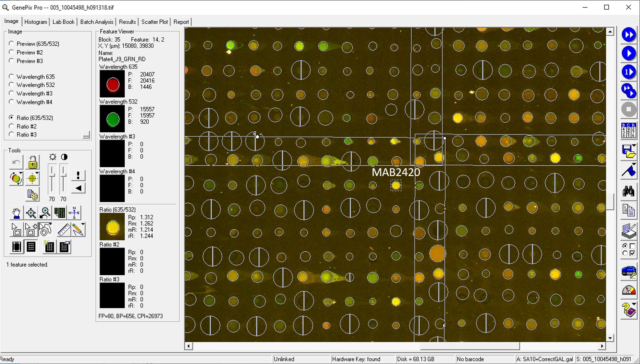The height and width of the screenshot is (364, 640).
Task: Open the Batch Analysis tab
Action: [x=97, y=22]
